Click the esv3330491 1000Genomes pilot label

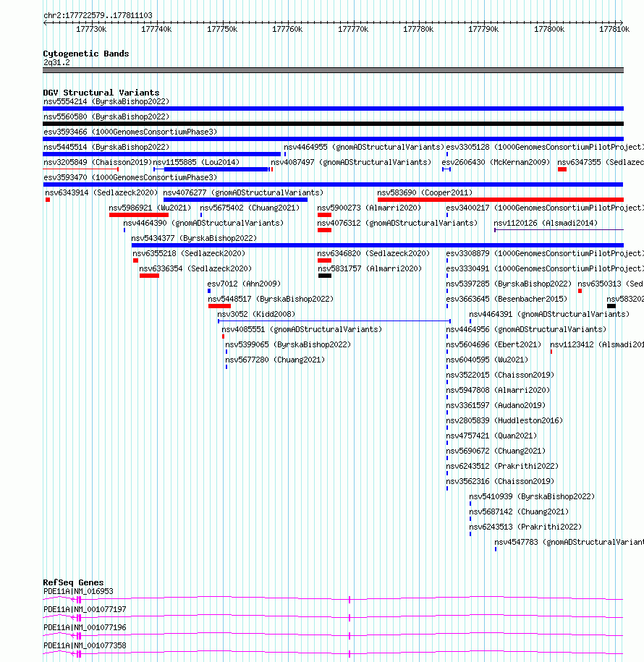545,269
